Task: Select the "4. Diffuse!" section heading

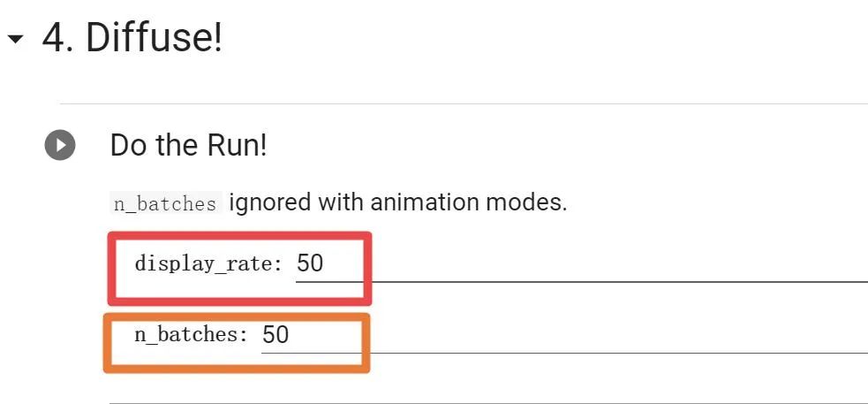Action: (x=132, y=38)
